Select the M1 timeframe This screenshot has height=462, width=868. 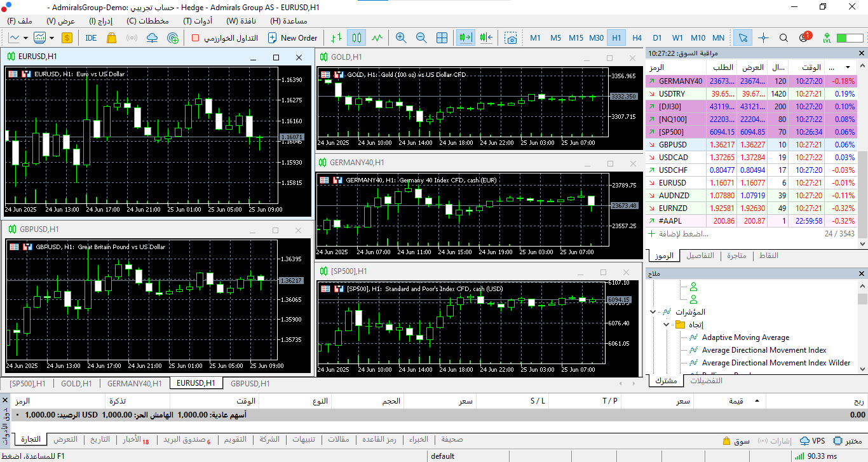pos(535,38)
